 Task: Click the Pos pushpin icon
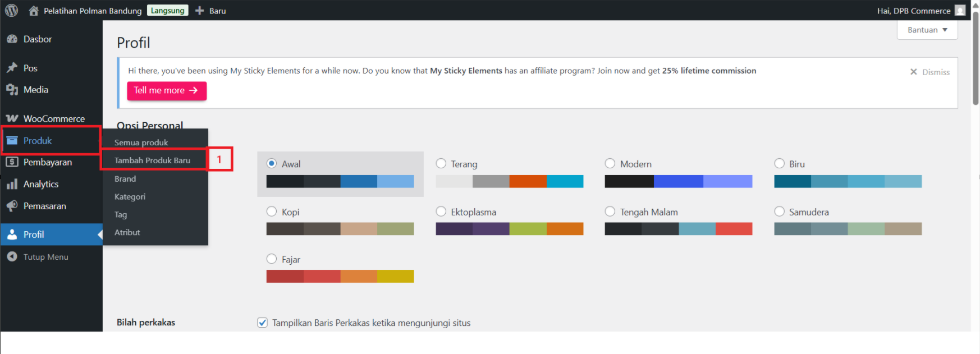(x=12, y=68)
